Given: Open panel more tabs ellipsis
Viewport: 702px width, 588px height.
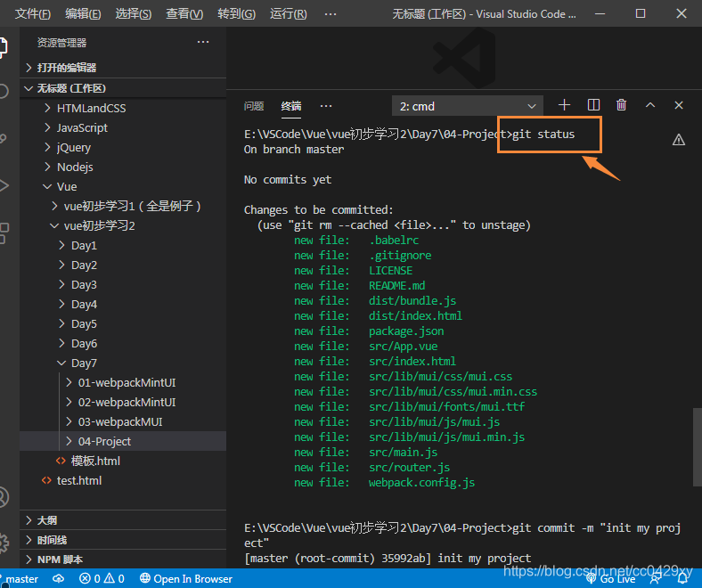Looking at the screenshot, I should [326, 106].
